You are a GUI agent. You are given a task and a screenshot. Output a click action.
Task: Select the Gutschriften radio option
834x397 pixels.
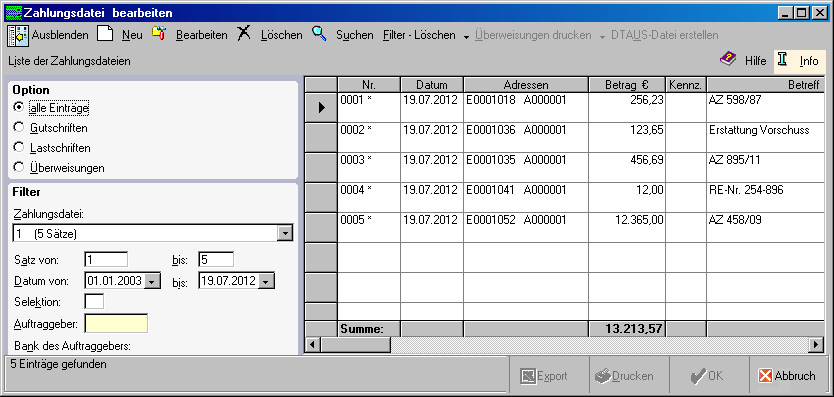point(19,128)
